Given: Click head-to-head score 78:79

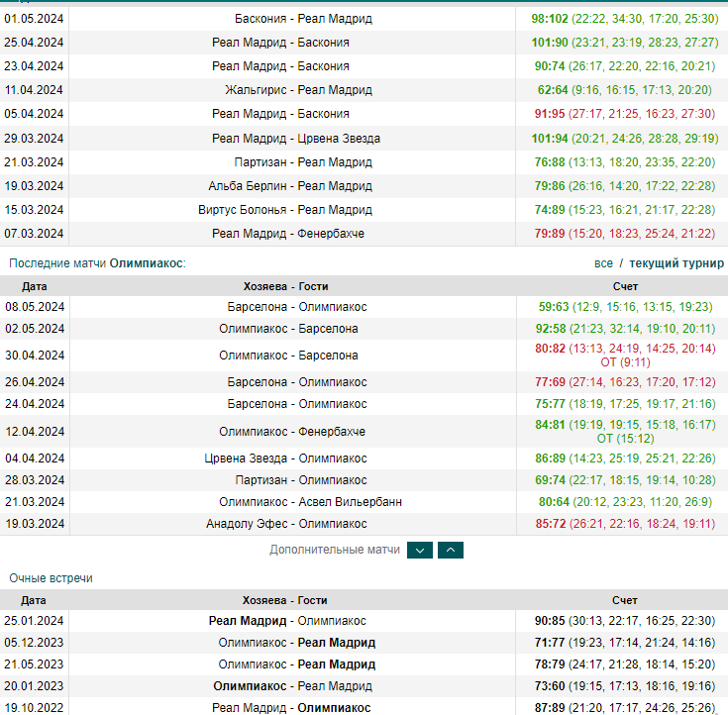Looking at the screenshot, I should [550, 664].
